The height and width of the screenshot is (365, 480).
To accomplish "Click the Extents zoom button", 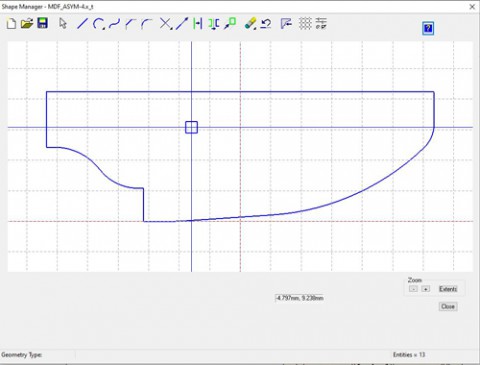I will 448,289.
